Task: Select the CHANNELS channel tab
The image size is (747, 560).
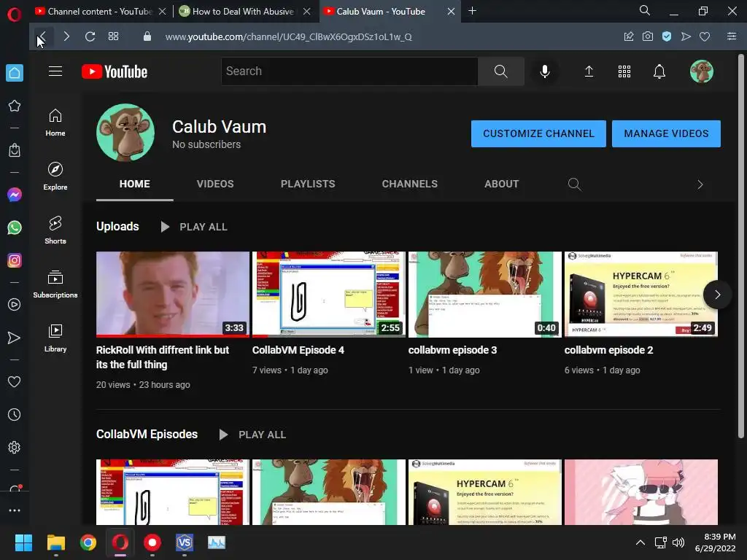Action: (x=410, y=184)
